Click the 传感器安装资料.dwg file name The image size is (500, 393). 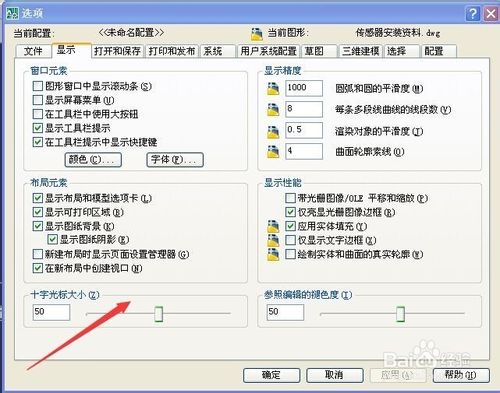[x=398, y=33]
